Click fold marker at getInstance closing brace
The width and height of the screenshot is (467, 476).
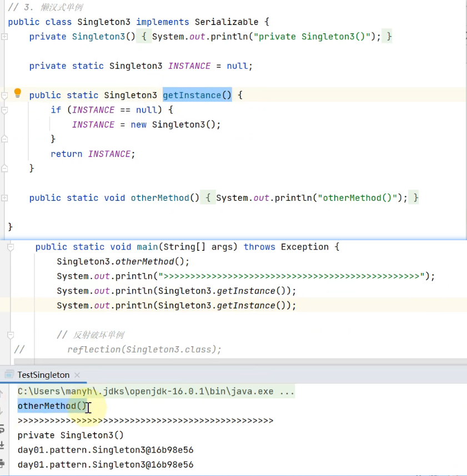[x=4, y=168]
